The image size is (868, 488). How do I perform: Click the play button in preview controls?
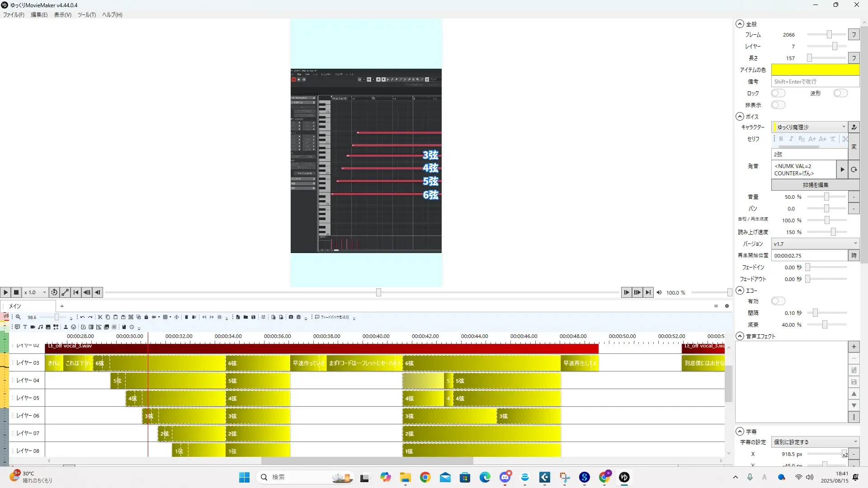(x=5, y=292)
